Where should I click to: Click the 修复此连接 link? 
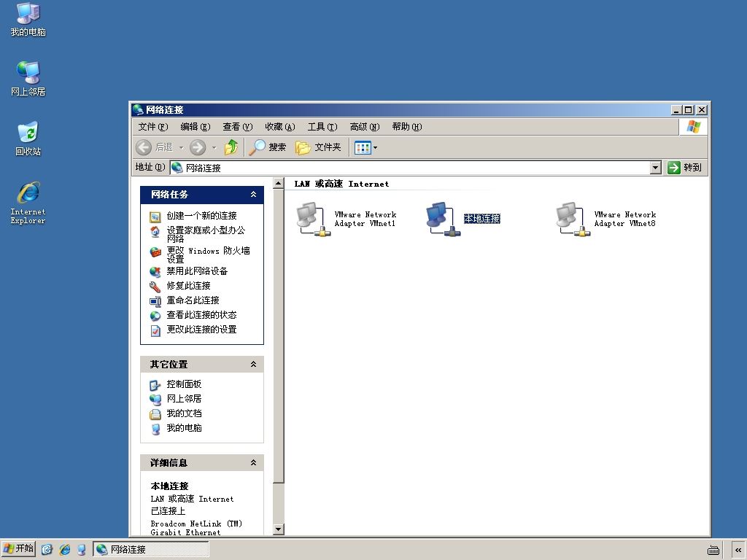click(188, 286)
